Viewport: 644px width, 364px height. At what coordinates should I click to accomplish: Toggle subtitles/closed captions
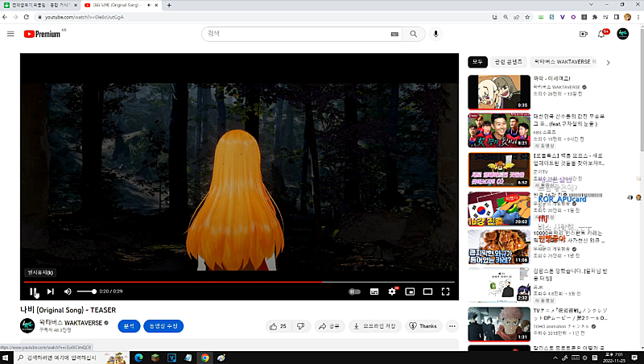point(374,292)
